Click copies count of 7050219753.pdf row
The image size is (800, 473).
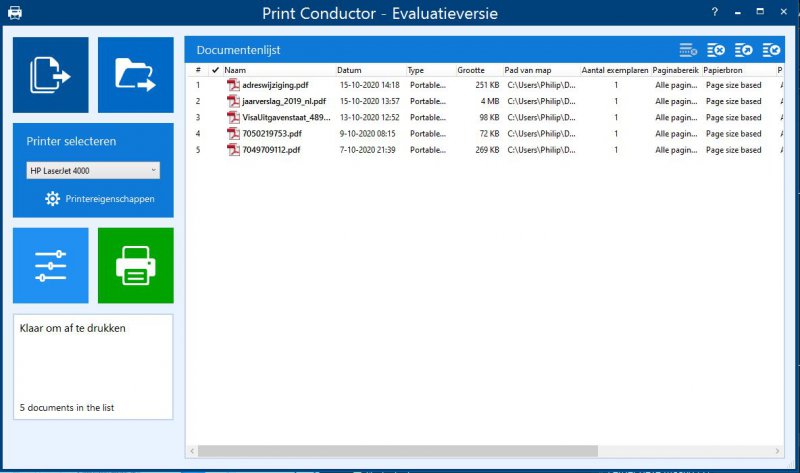[616, 134]
